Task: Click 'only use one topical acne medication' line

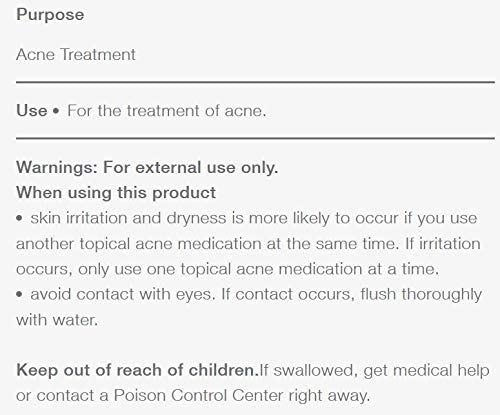Action: point(227,269)
